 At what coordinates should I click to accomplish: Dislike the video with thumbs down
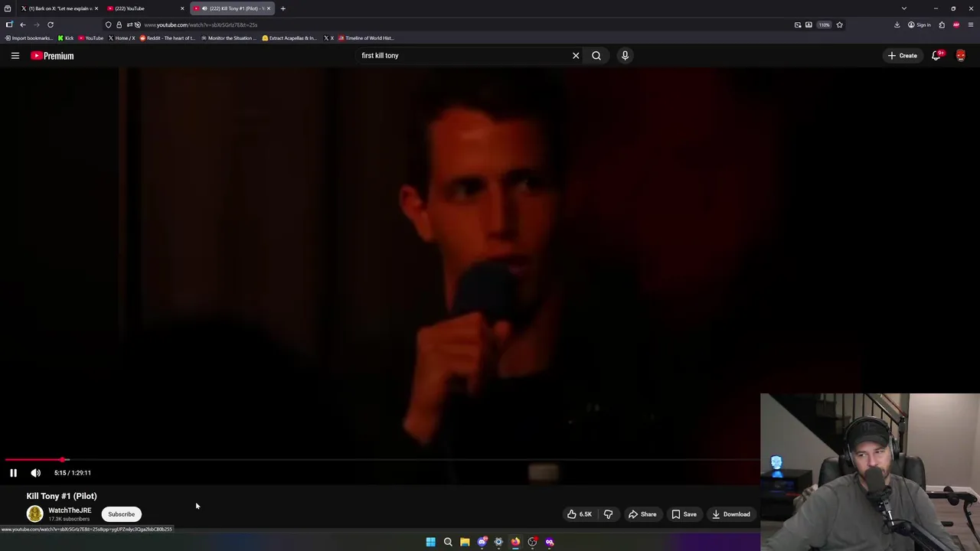pos(608,514)
